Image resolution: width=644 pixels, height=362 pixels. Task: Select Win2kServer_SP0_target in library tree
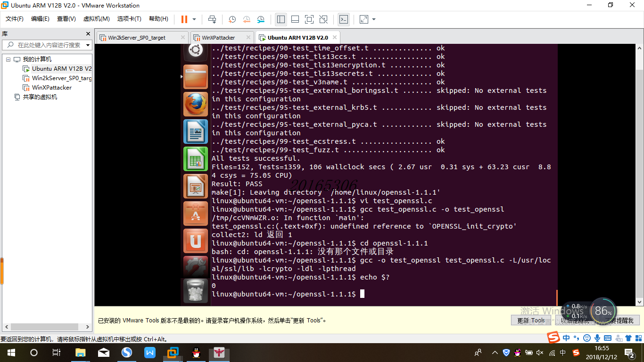click(x=58, y=78)
